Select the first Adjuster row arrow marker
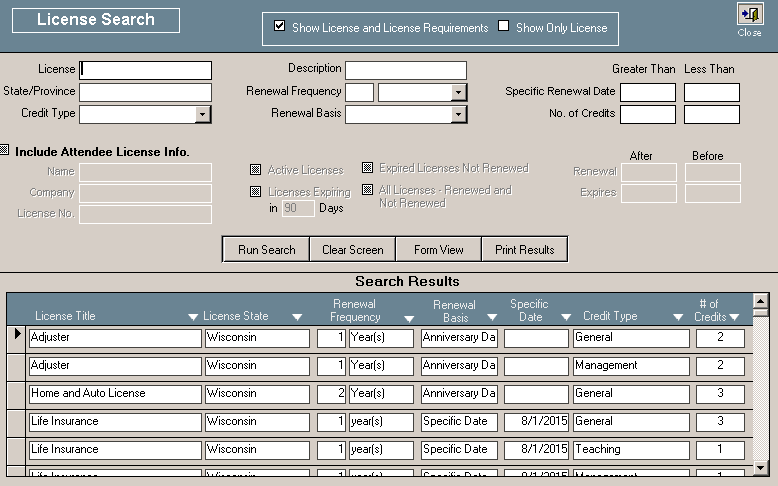The width and height of the screenshot is (778, 486). 17,334
